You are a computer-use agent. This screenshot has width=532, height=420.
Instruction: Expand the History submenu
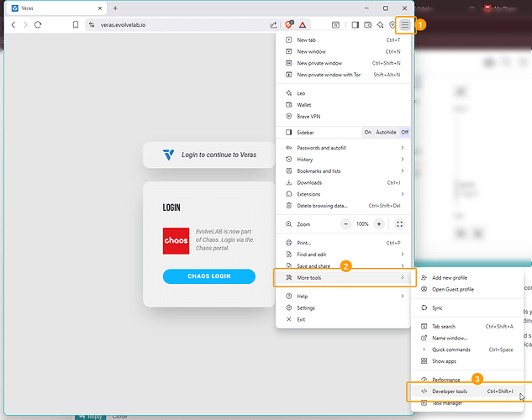click(x=344, y=160)
